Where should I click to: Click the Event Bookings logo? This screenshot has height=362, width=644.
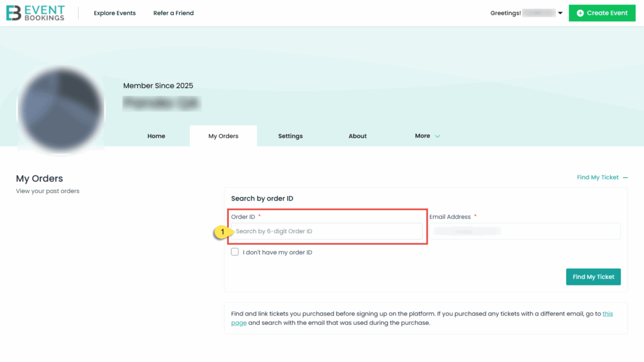click(35, 13)
